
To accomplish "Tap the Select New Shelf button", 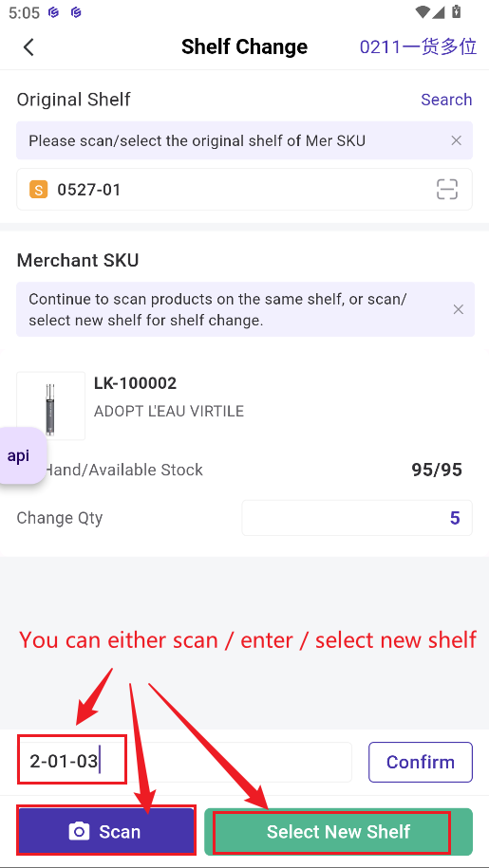I will point(338,831).
